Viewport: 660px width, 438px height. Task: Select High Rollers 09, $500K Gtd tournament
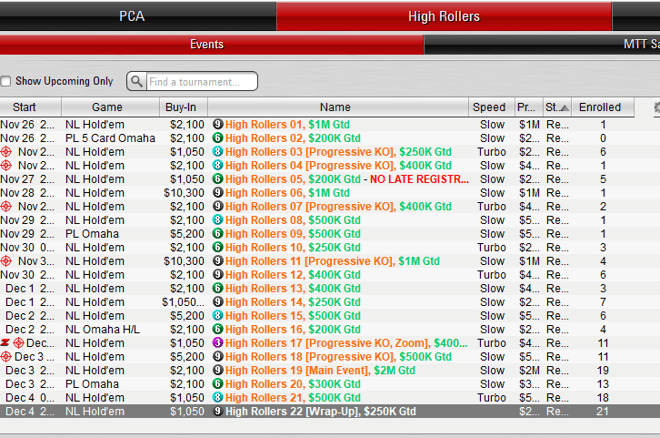(293, 234)
